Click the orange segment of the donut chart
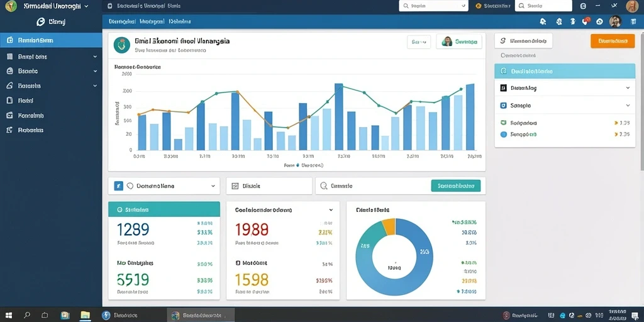The height and width of the screenshot is (322, 644). tap(389, 226)
